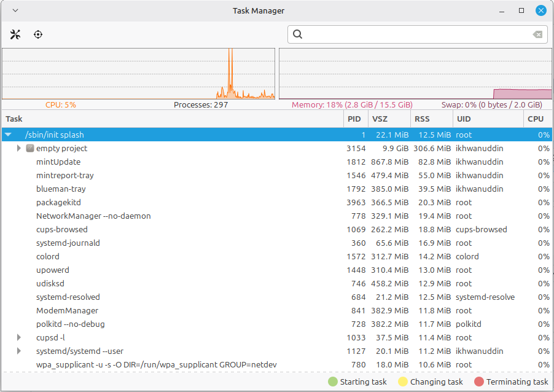Click the yellow Changing task legend dot
This screenshot has height=392, width=554.
coord(403,382)
